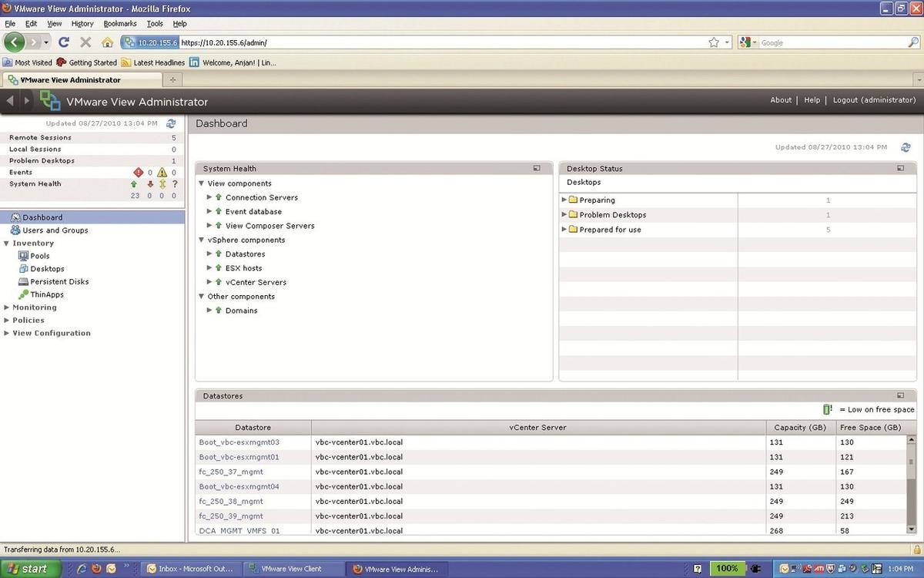Open a new tab with the plus button
This screenshot has width=924, height=578.
[172, 79]
